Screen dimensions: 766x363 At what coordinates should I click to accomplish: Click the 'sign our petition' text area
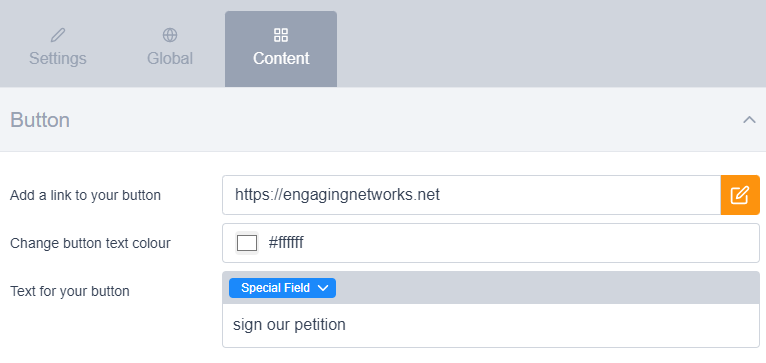click(x=491, y=325)
